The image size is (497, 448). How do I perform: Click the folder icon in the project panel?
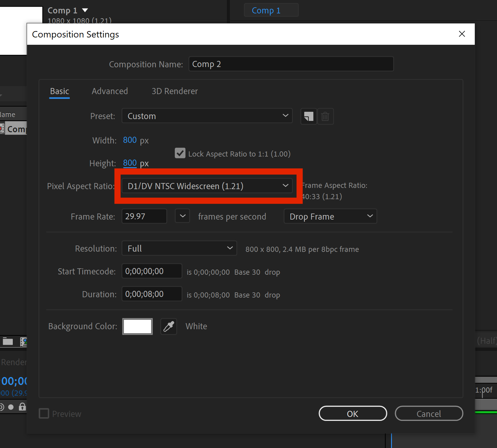pyautogui.click(x=8, y=341)
